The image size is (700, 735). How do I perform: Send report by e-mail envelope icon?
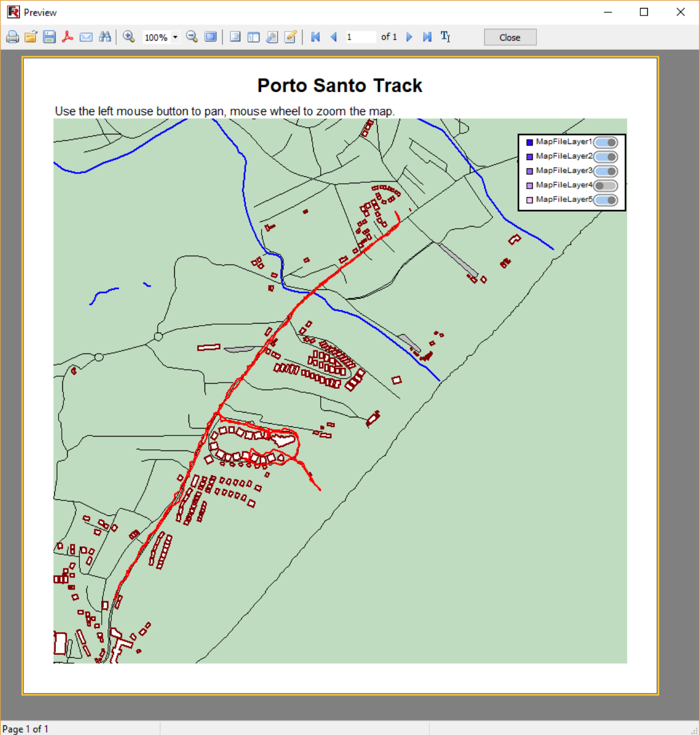86,37
